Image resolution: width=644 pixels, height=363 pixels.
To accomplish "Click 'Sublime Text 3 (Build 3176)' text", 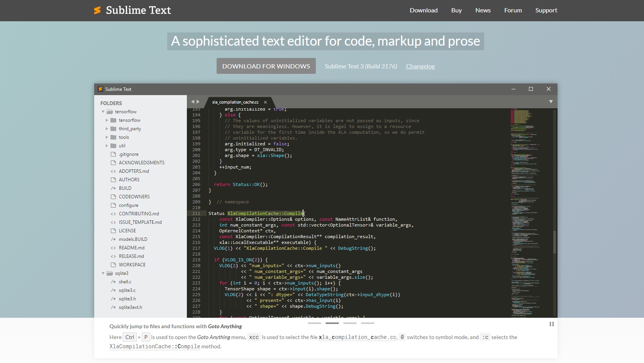I will (361, 66).
